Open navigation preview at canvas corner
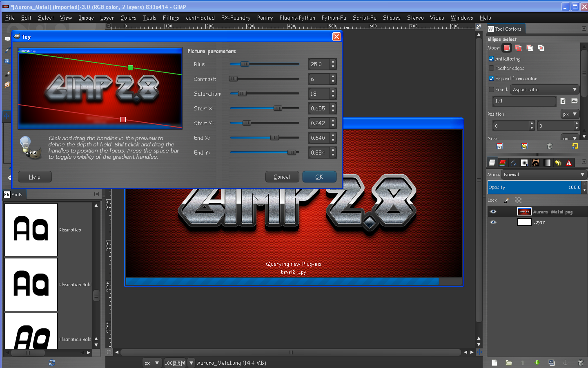Viewport: 588px width, 368px height. pyautogui.click(x=479, y=352)
